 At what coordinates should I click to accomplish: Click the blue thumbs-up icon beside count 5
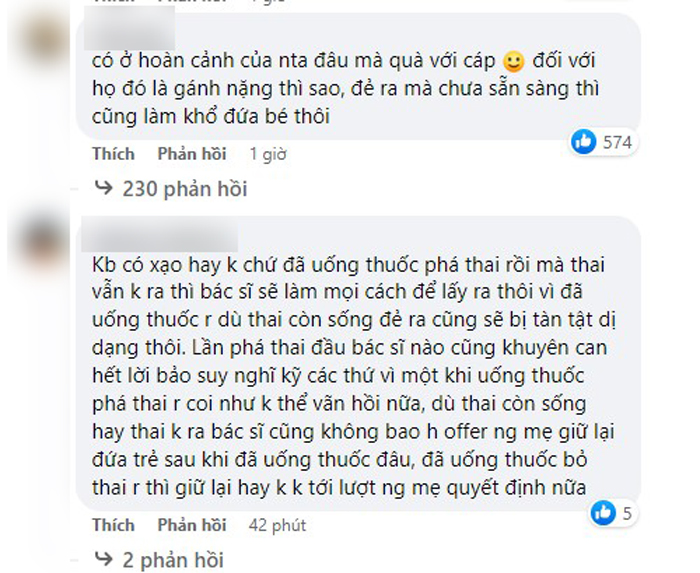click(603, 513)
